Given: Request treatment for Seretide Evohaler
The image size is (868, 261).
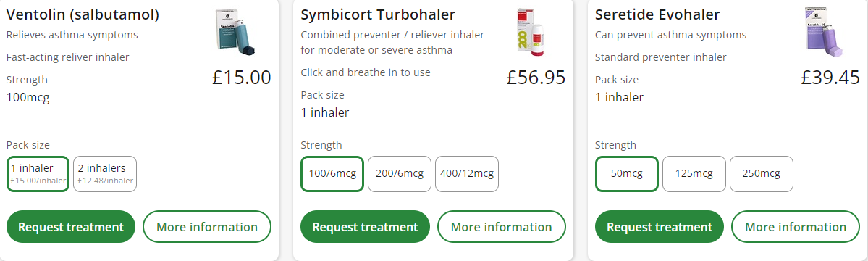Looking at the screenshot, I should 660,227.
